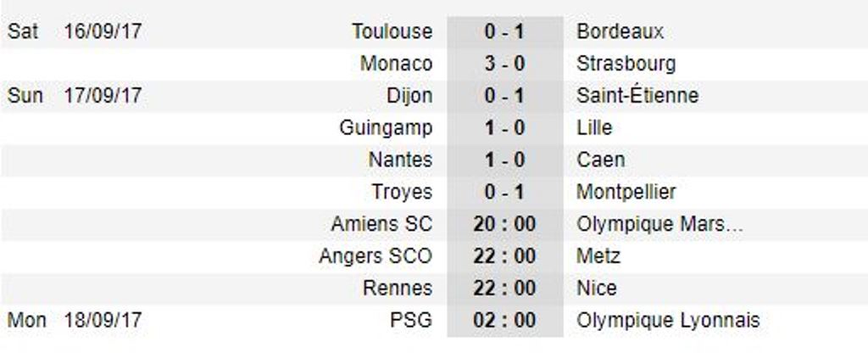868x353 pixels.
Task: Click the PSG team name
Action: (410, 321)
